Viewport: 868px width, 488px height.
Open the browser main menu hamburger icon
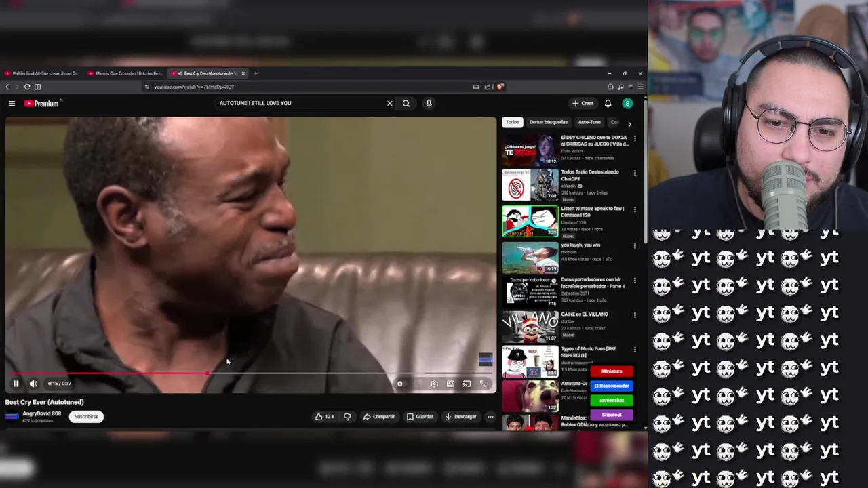pos(640,87)
